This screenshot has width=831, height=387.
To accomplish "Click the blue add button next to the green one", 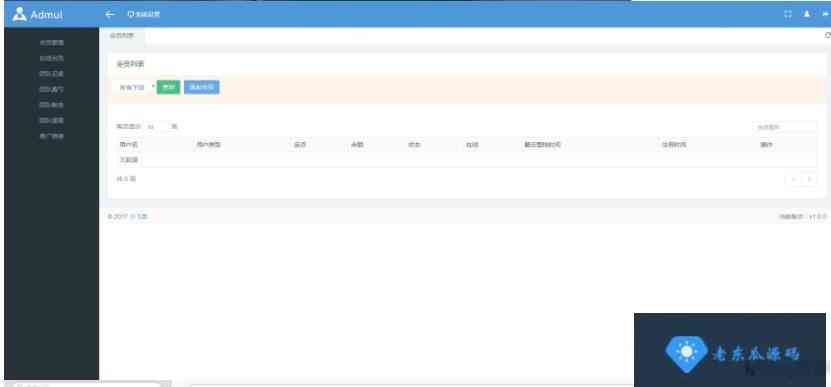I will point(201,87).
